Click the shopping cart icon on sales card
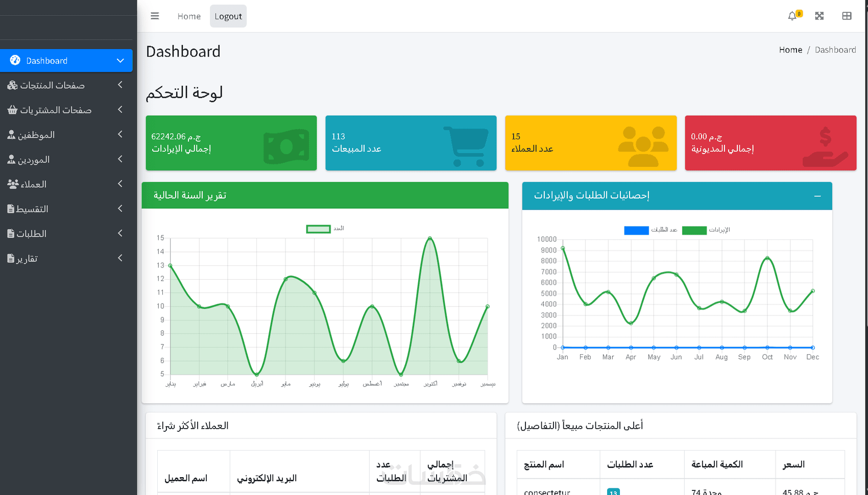The image size is (868, 495). point(466,146)
